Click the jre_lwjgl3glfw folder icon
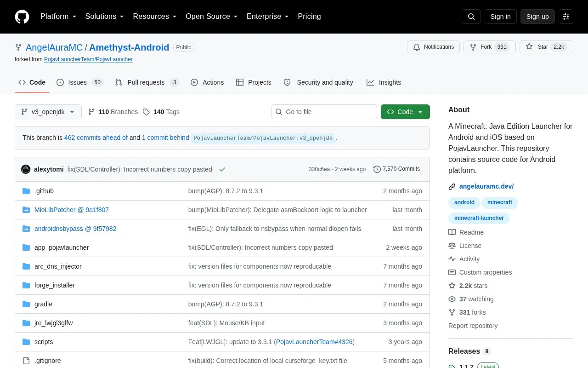 coord(26,323)
